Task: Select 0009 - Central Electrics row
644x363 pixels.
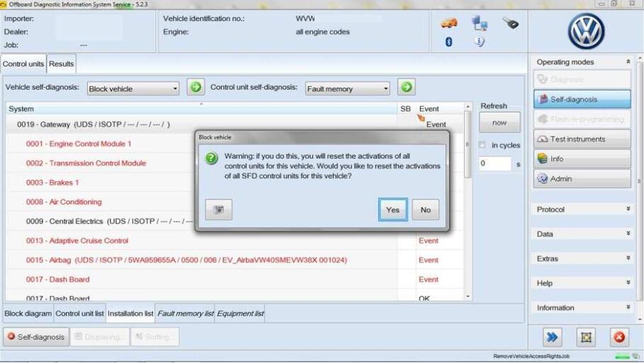Action: tap(109, 221)
